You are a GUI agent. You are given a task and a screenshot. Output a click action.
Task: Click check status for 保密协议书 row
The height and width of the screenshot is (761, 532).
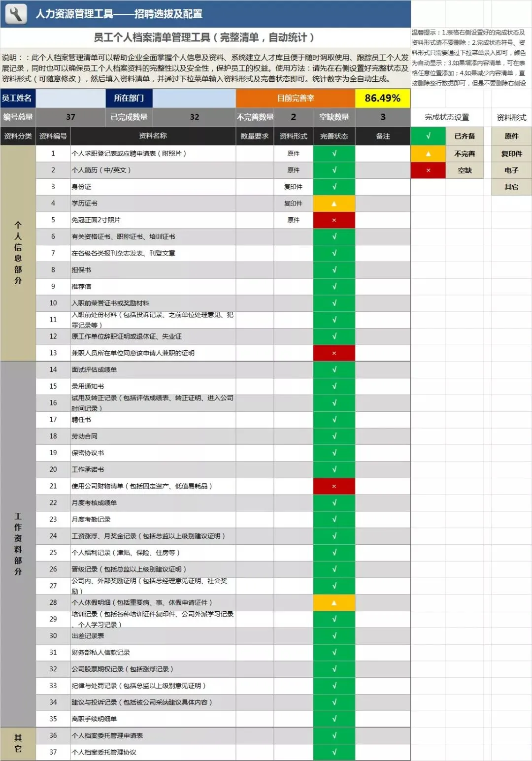coord(334,453)
